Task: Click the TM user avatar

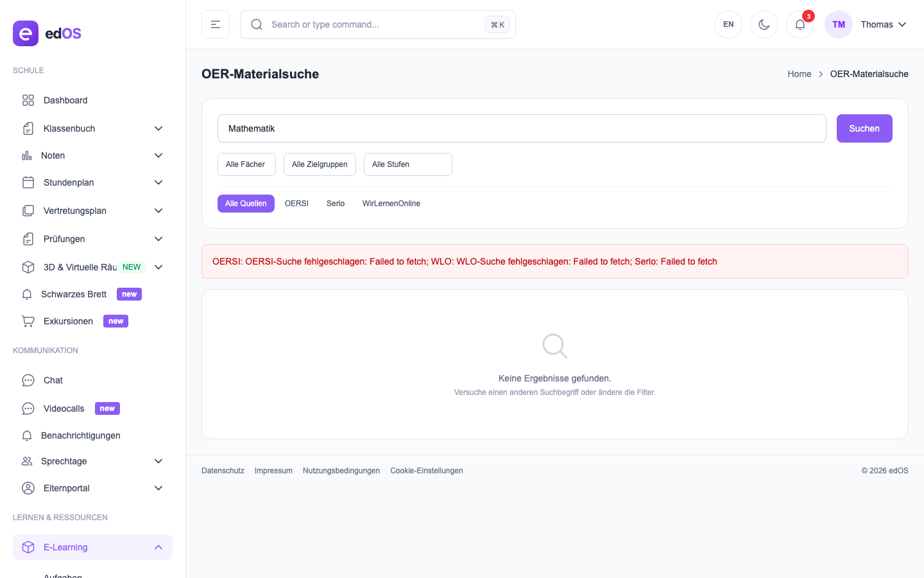Action: pyautogui.click(x=839, y=24)
